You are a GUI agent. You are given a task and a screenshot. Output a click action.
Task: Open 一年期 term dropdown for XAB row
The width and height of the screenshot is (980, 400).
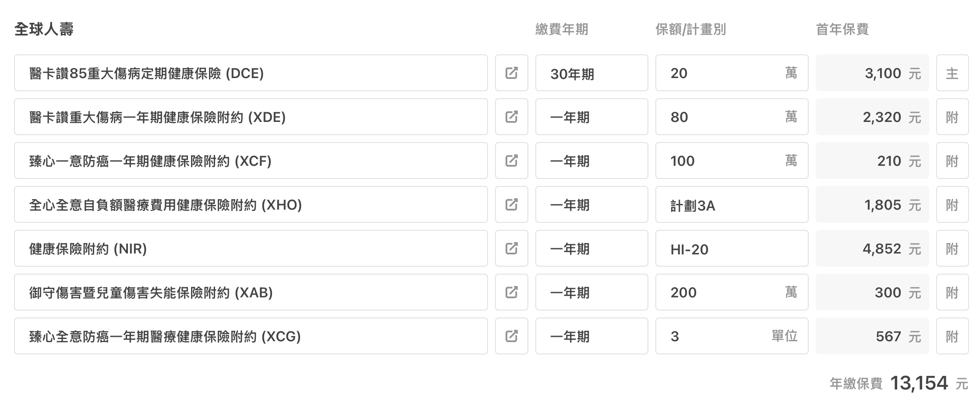coord(591,292)
